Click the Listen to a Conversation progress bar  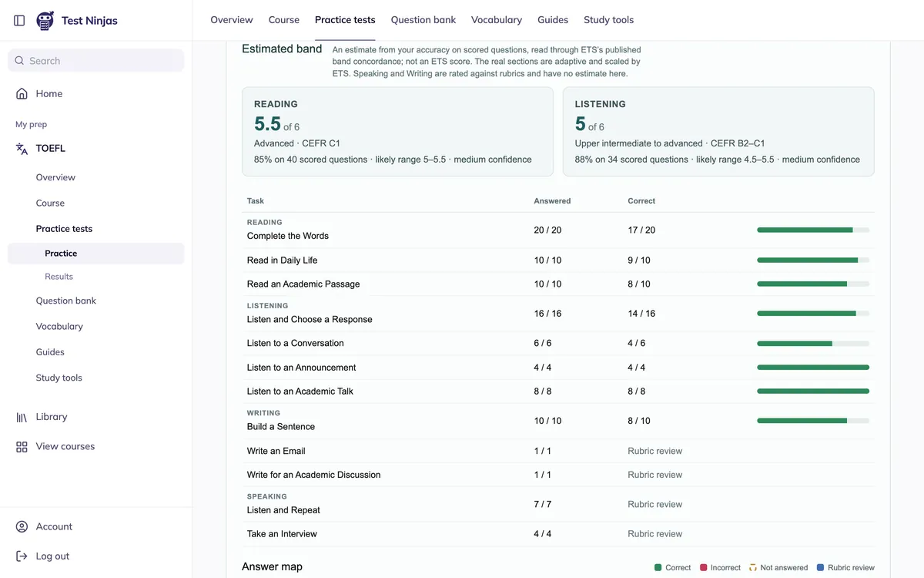pyautogui.click(x=813, y=344)
